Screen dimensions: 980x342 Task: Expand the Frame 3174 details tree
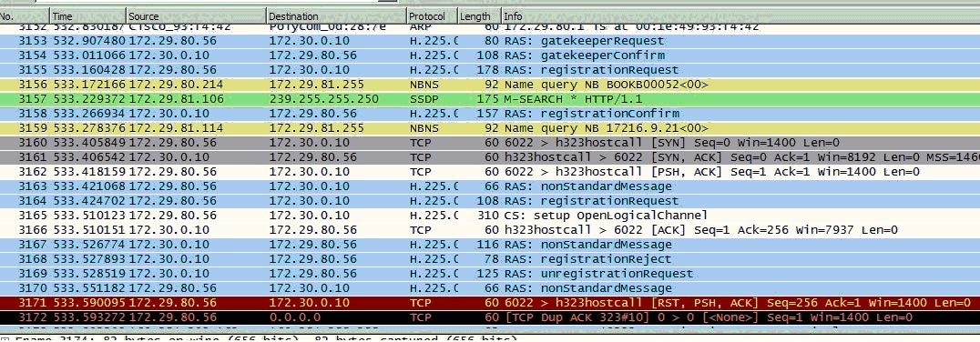pyautogui.click(x=5, y=339)
